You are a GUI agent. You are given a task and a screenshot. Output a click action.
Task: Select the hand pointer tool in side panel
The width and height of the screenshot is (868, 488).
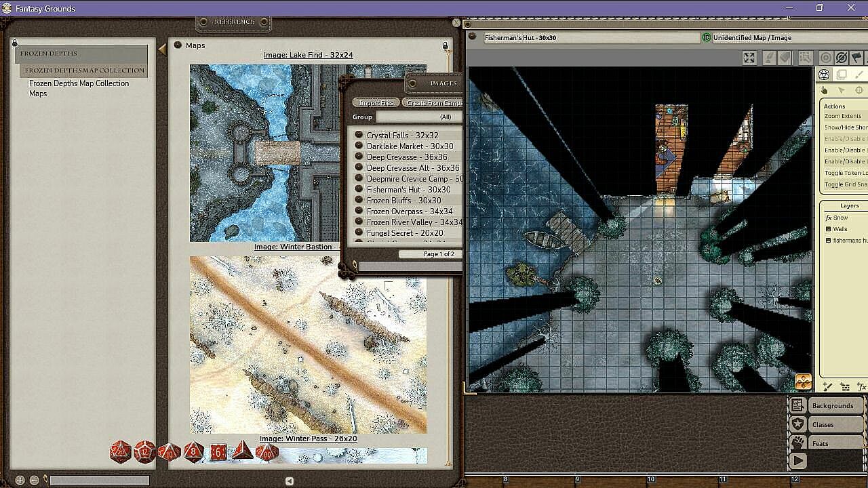[825, 90]
